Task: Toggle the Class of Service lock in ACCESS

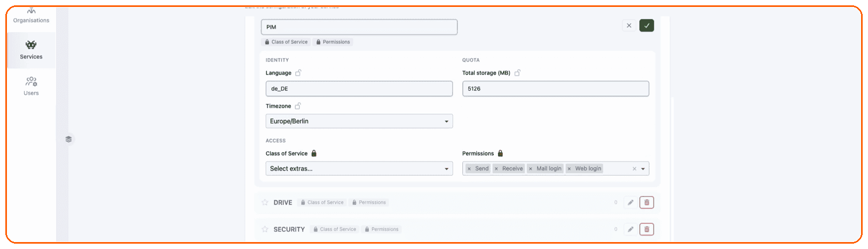Action: 314,153
